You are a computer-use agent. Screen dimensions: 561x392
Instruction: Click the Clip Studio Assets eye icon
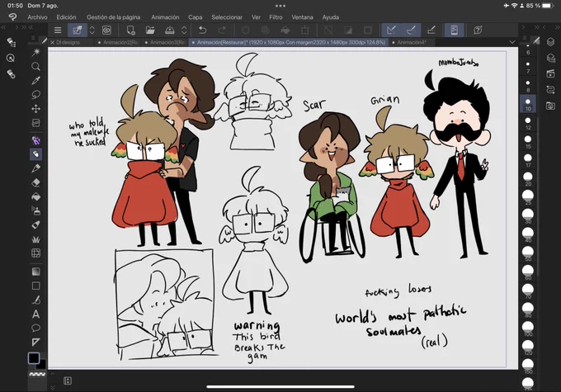[106, 30]
